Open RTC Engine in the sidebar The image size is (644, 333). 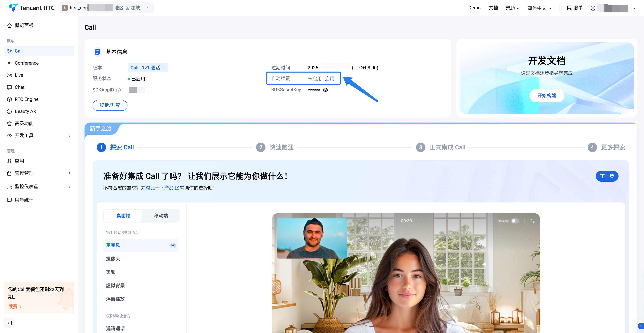click(26, 99)
